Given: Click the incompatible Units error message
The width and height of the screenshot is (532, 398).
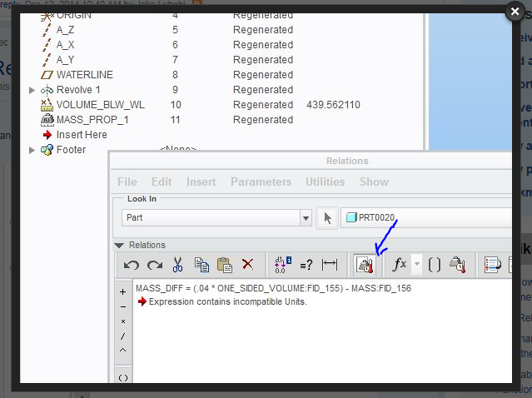Looking at the screenshot, I should pos(227,301).
